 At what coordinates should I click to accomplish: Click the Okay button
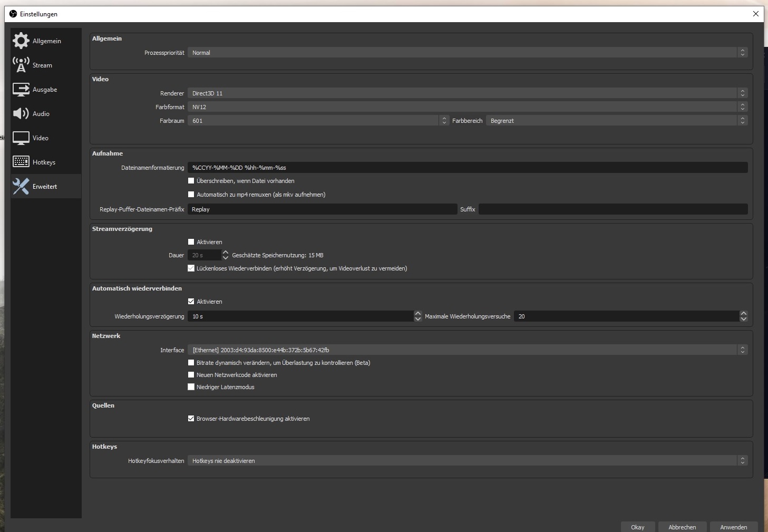637,527
